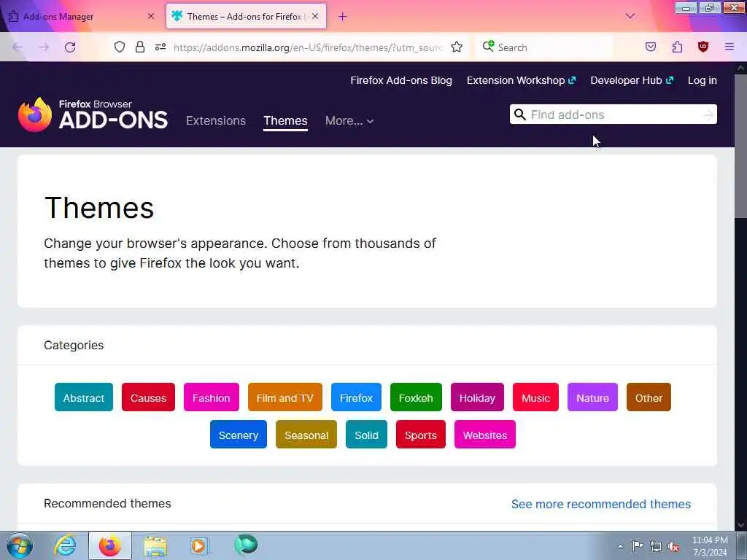The height and width of the screenshot is (560, 747).
Task: Open tracking protection shield icon
Action: pos(120,47)
